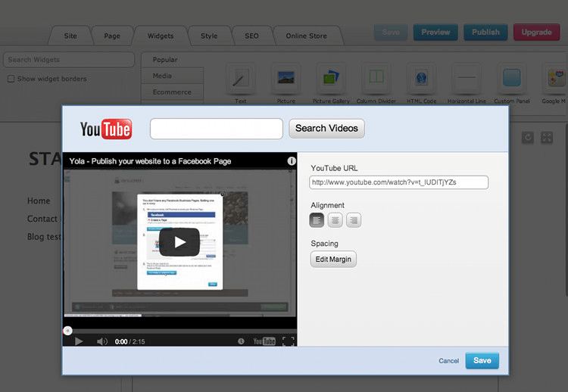Click the Blog test navigation link

pos(44,237)
